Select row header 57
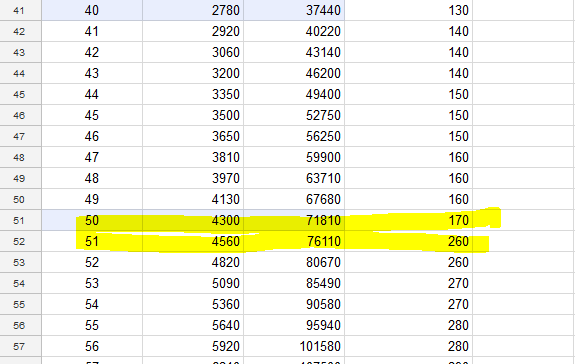 [21, 346]
